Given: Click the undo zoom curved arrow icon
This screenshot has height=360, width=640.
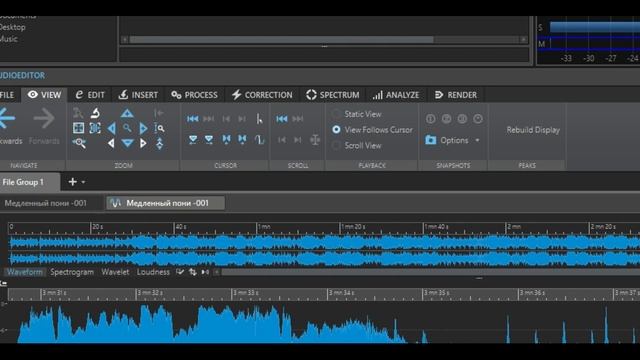Looking at the screenshot, I should pyautogui.click(x=95, y=113).
